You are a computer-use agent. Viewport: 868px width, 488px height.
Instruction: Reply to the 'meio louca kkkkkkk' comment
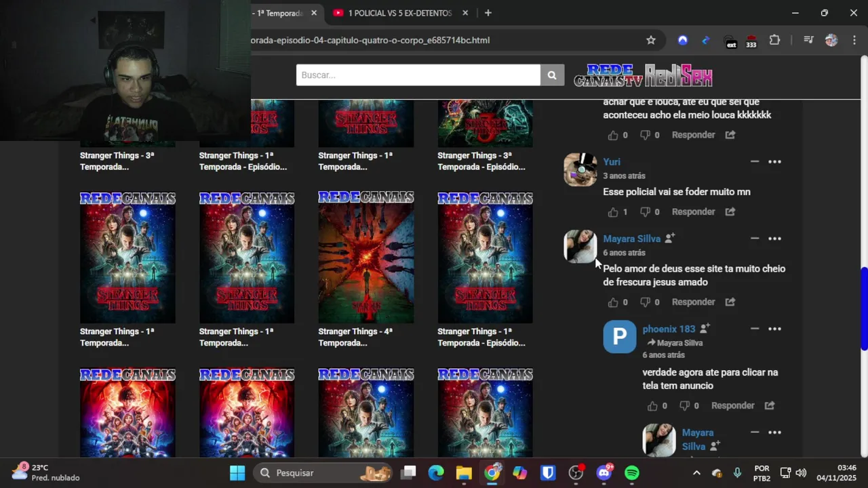[693, 135]
